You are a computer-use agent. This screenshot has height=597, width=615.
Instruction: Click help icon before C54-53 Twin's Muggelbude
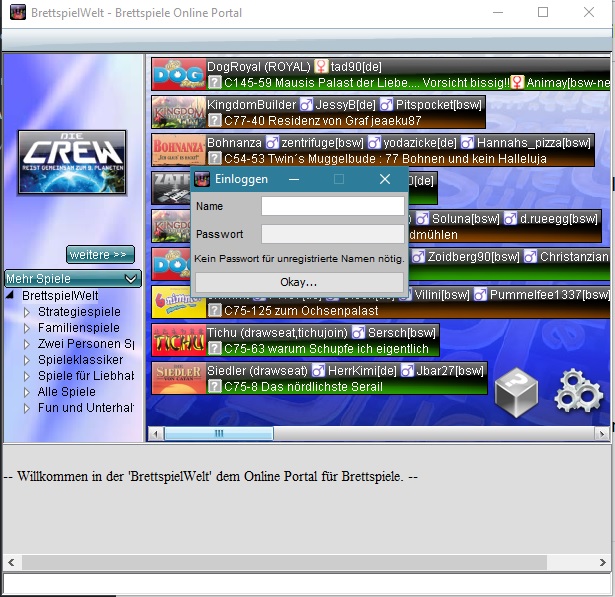214,158
